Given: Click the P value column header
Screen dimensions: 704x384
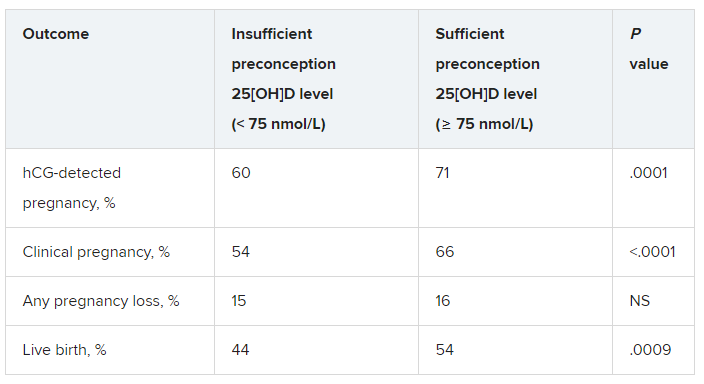Looking at the screenshot, I should click(x=648, y=49).
